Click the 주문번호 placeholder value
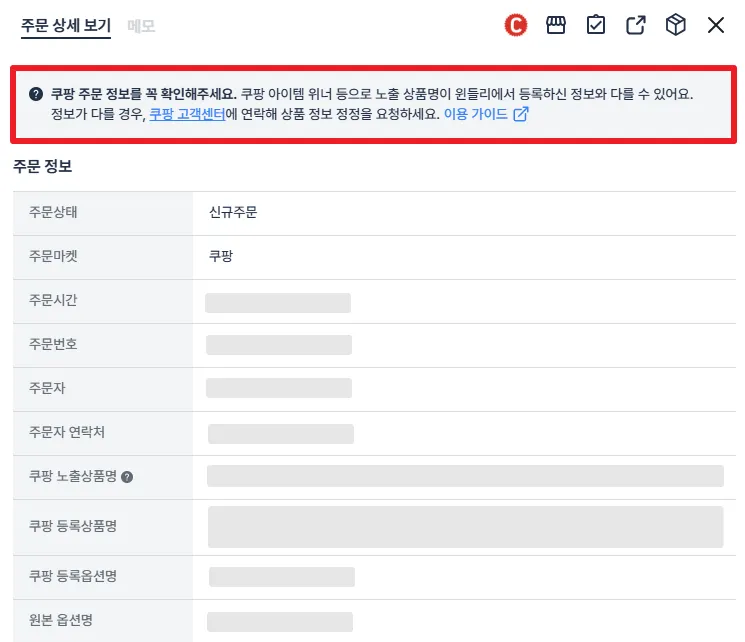Viewport: 745px width, 642px height. coord(279,345)
